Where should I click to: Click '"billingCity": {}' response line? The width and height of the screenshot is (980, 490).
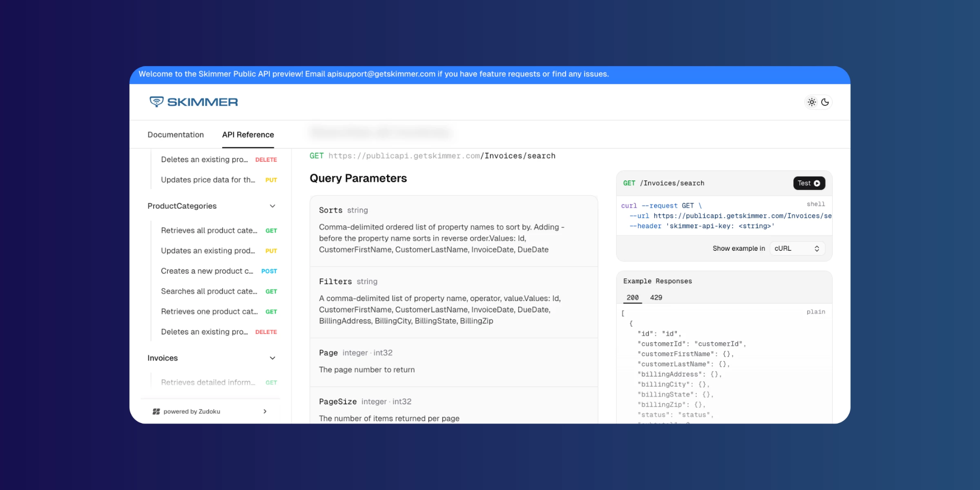coord(673,384)
